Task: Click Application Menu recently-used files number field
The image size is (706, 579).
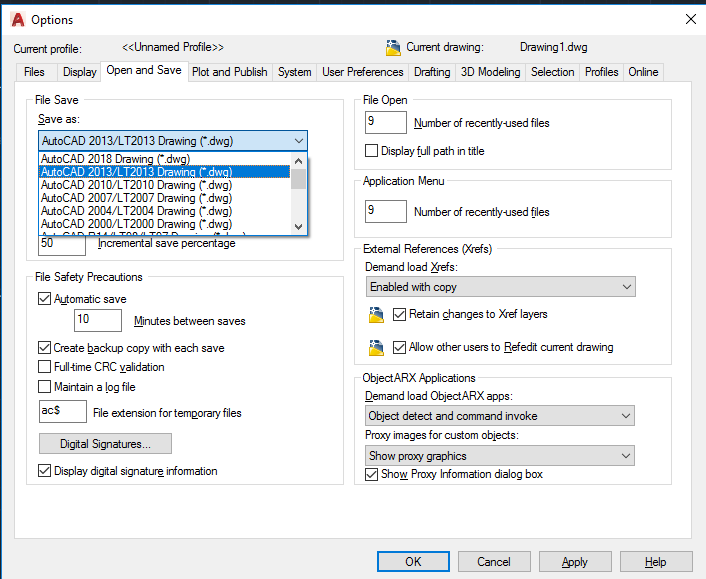Action: point(386,211)
